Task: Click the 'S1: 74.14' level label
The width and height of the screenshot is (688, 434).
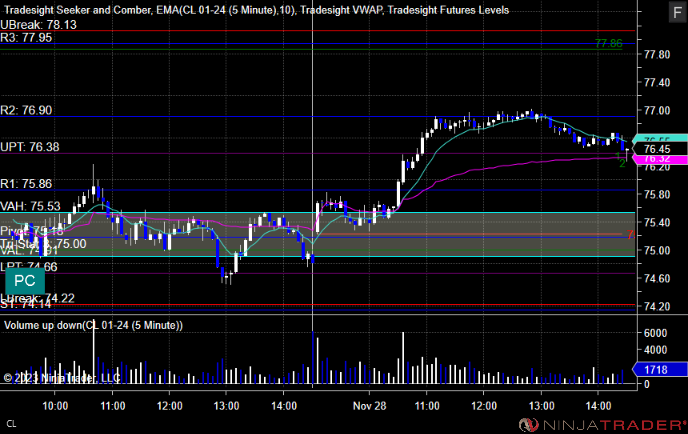Action: click(x=26, y=304)
